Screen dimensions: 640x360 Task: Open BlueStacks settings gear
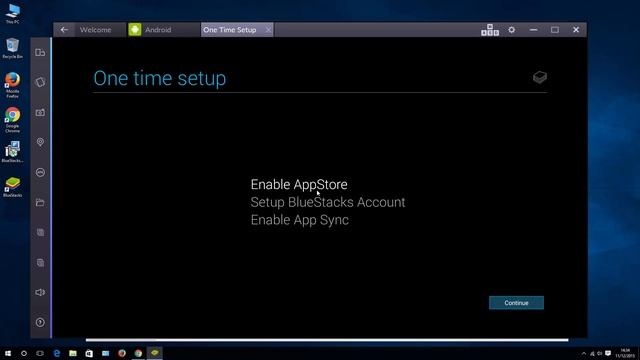point(511,30)
